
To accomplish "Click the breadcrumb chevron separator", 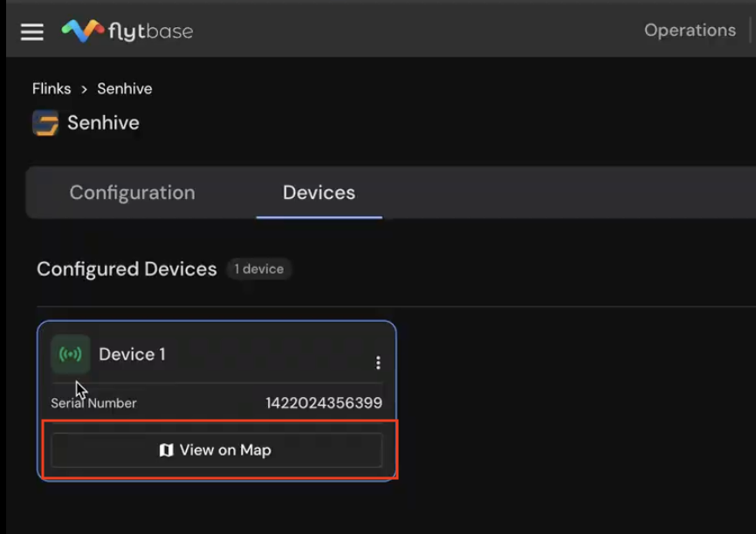I will (x=85, y=89).
